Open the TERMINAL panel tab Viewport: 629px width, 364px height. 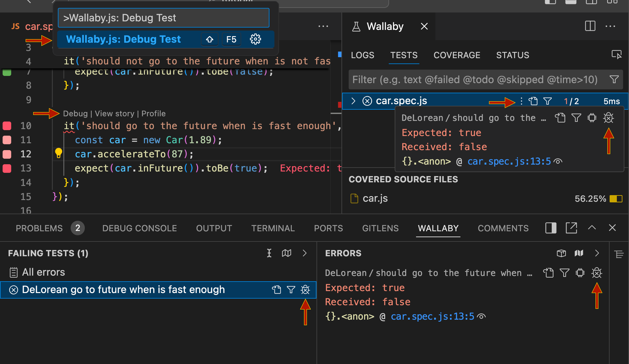click(x=273, y=228)
